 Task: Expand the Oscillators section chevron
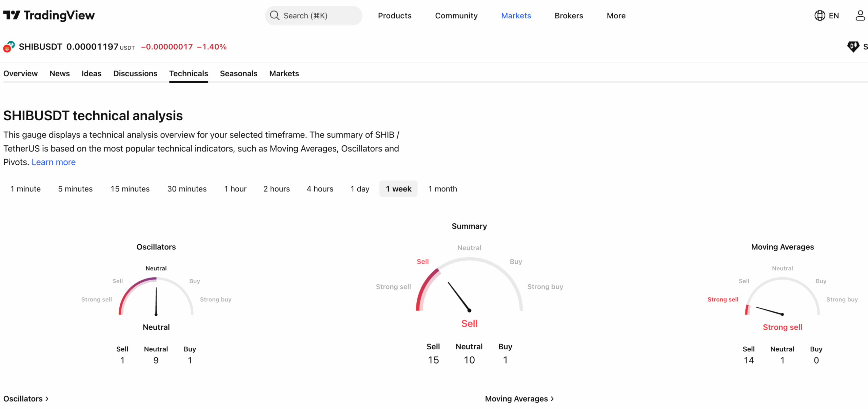click(47, 399)
